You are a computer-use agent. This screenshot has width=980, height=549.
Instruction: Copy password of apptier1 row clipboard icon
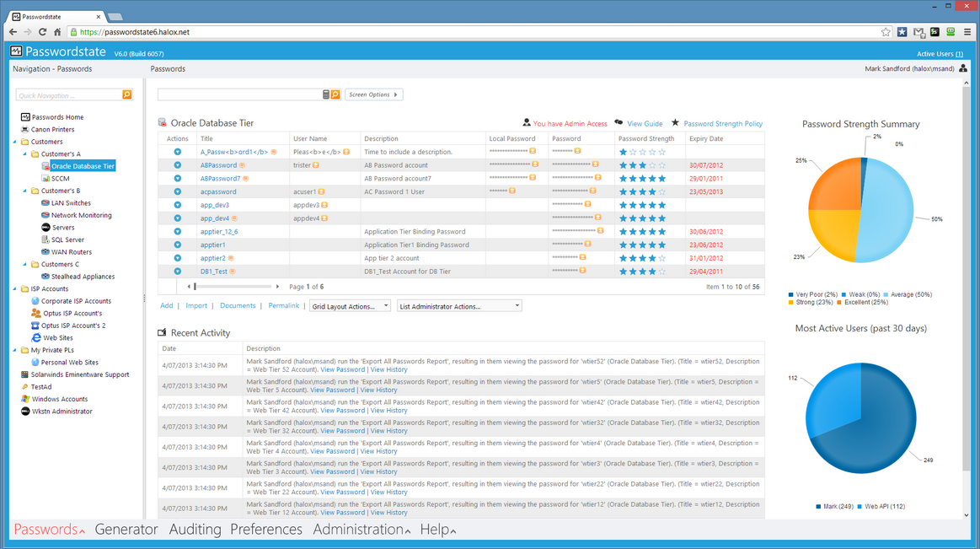(587, 245)
